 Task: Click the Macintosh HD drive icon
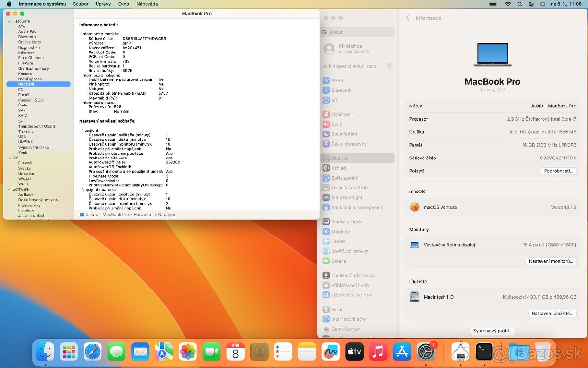point(414,296)
